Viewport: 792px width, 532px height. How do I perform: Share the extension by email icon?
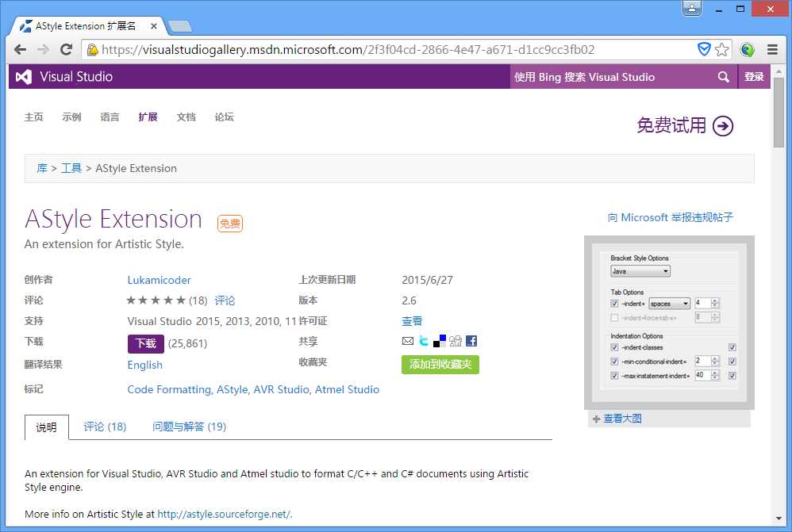click(408, 341)
